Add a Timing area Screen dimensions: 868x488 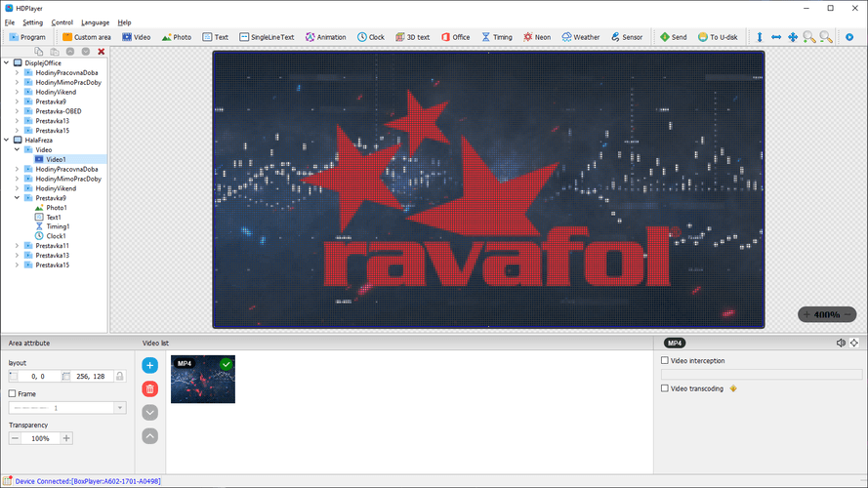497,37
